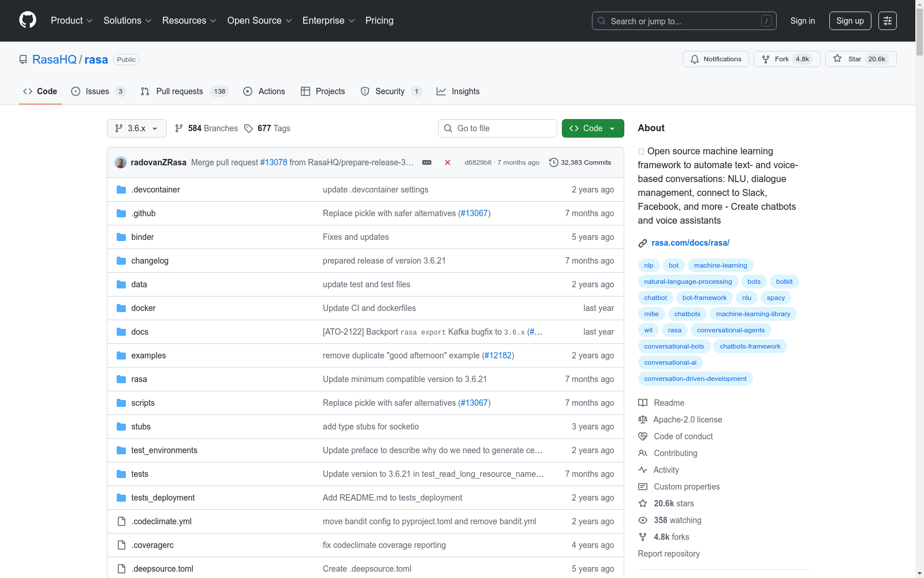Click the GitHub logo icon
Image resolution: width=924 pixels, height=578 pixels.
pos(28,20)
